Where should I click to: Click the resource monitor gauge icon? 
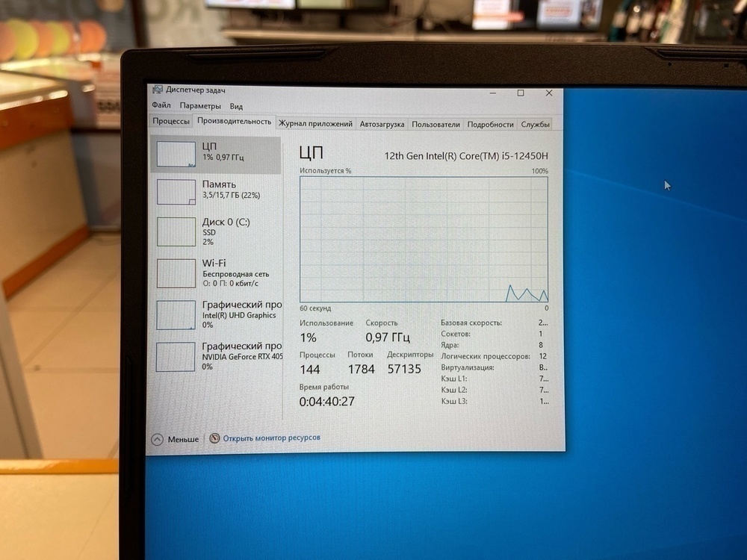[x=215, y=438]
